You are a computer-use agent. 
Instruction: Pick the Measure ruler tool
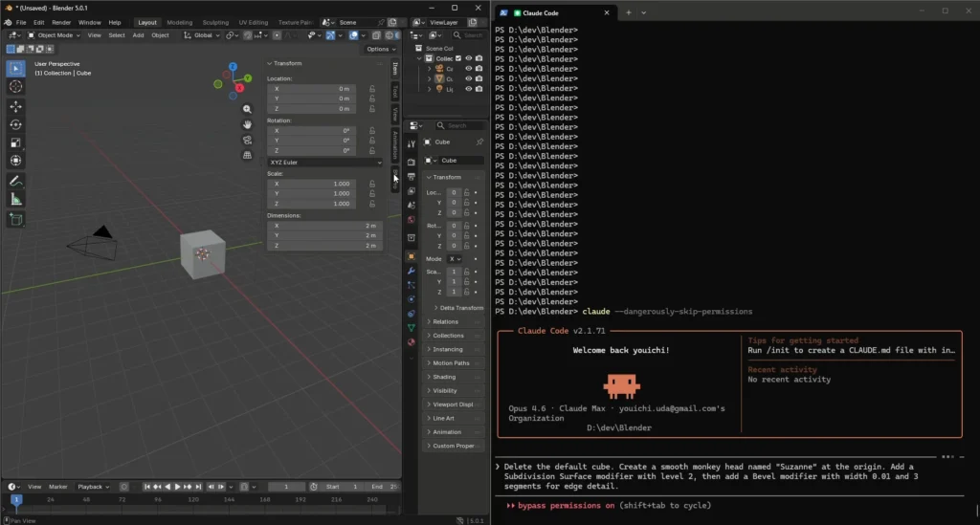(x=15, y=200)
